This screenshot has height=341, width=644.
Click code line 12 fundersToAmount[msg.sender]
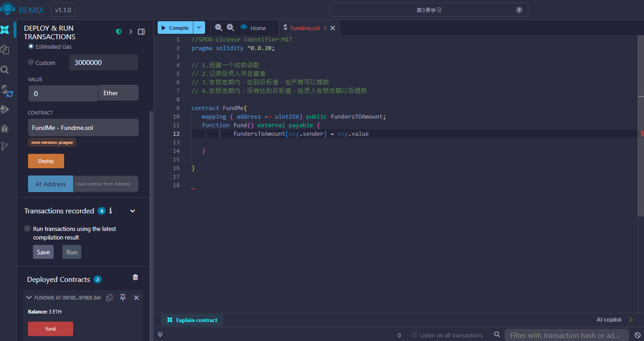click(x=301, y=134)
